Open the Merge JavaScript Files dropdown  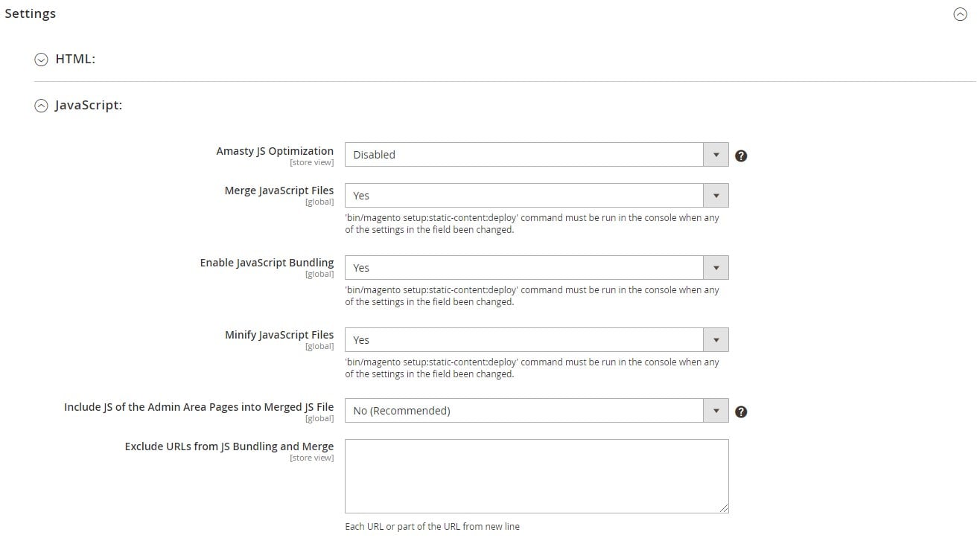click(536, 195)
